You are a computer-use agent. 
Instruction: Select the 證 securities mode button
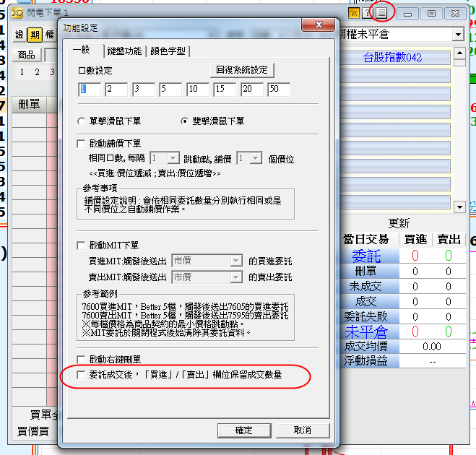click(x=20, y=35)
